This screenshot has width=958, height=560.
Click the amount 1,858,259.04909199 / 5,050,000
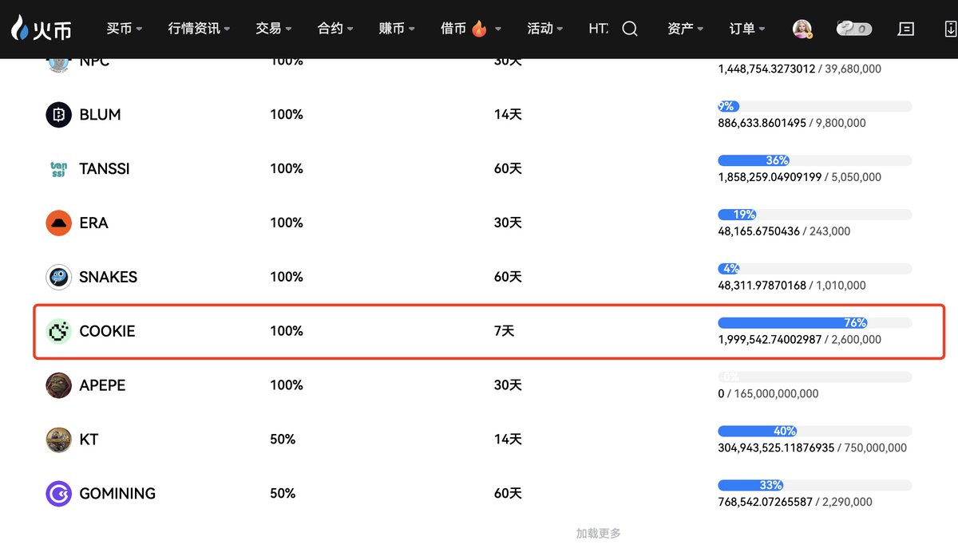tap(800, 177)
